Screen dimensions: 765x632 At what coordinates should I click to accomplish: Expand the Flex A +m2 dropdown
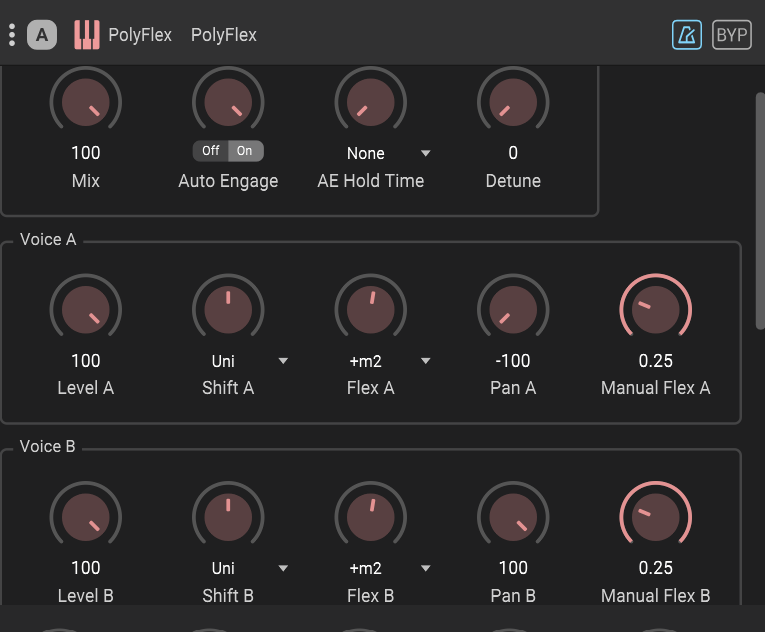[x=426, y=361]
